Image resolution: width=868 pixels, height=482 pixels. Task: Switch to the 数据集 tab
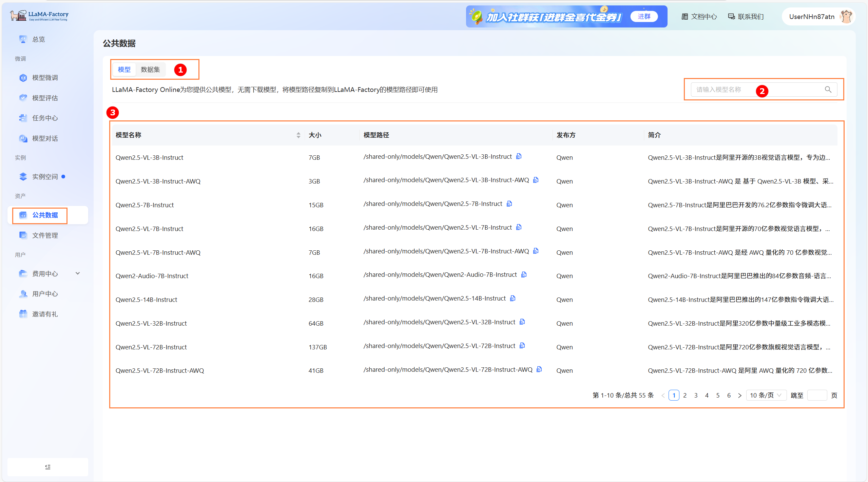(x=150, y=69)
